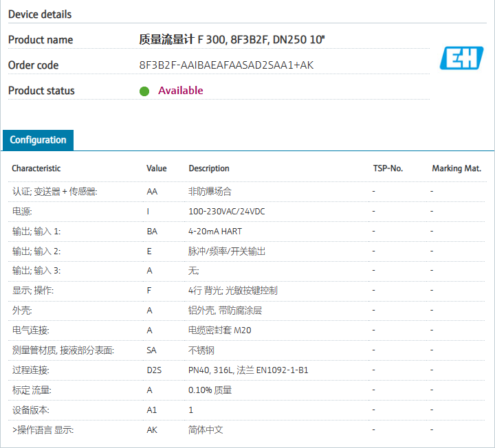Click the Description column header

(x=209, y=168)
